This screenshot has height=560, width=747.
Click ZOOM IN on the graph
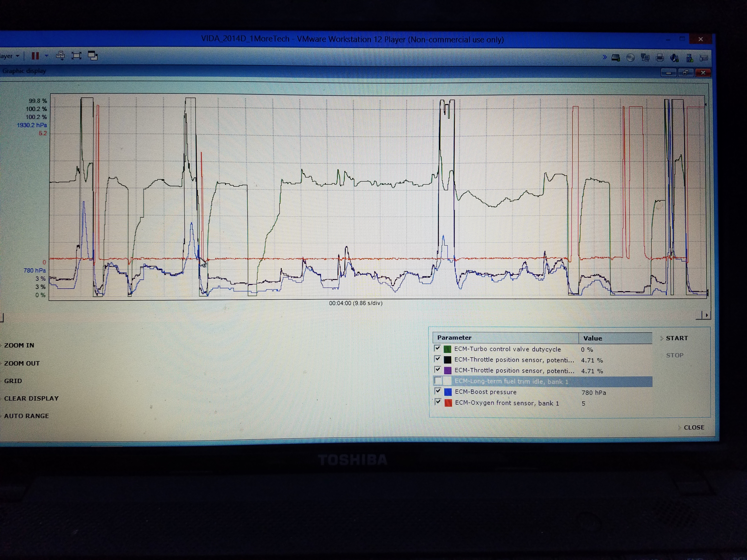[19, 345]
